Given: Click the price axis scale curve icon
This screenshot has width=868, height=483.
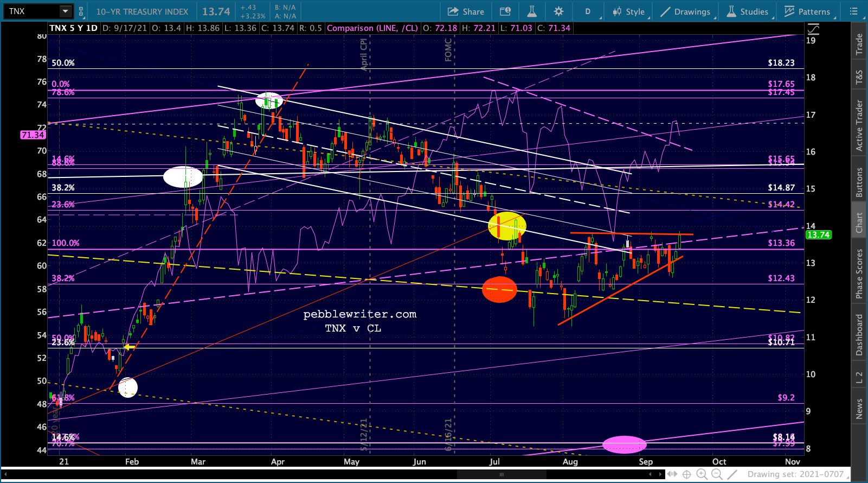Looking at the screenshot, I should click(813, 29).
